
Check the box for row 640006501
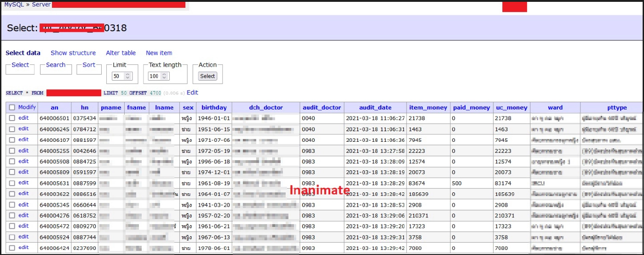[12, 118]
